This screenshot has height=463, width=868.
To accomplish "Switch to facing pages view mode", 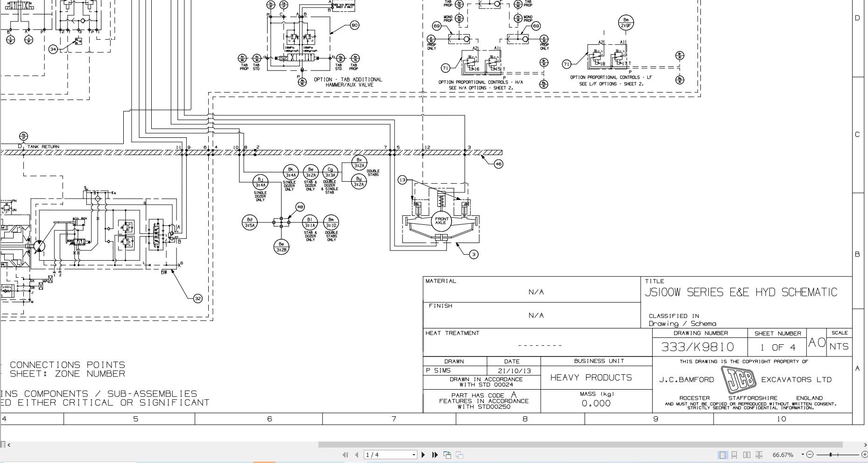I will click(746, 454).
